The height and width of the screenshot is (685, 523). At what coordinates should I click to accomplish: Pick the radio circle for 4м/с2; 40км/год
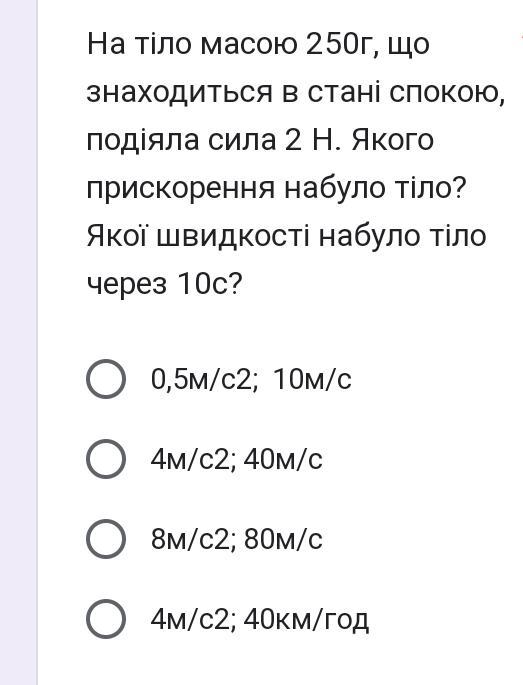tap(106, 619)
